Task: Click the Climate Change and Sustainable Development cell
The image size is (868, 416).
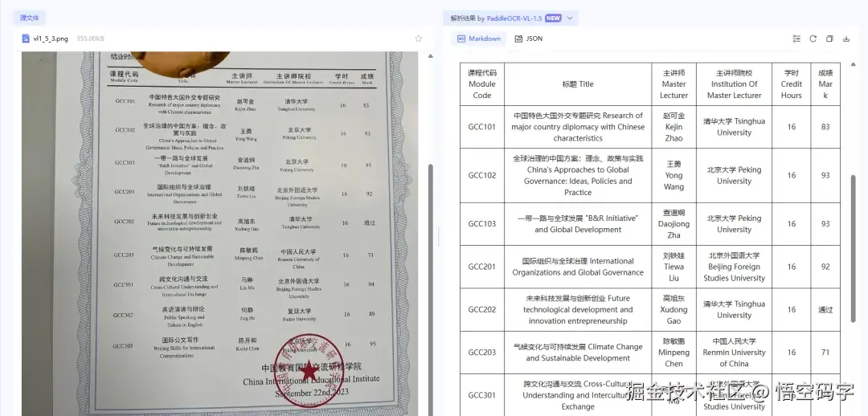Action: tap(578, 353)
